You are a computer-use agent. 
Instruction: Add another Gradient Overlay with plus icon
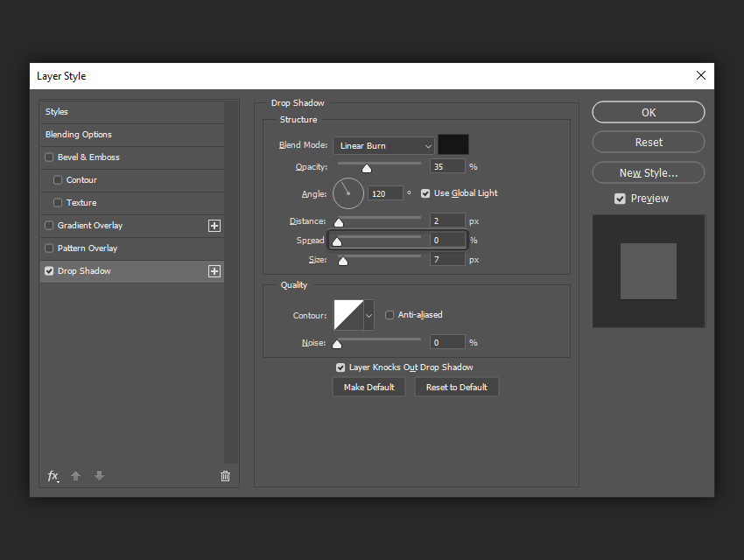click(214, 226)
